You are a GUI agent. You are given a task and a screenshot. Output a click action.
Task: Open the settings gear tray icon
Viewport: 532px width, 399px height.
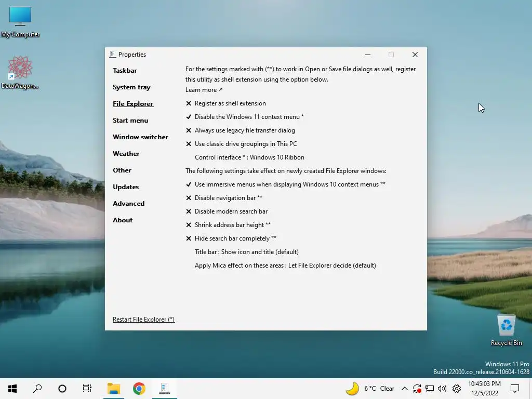(x=457, y=389)
